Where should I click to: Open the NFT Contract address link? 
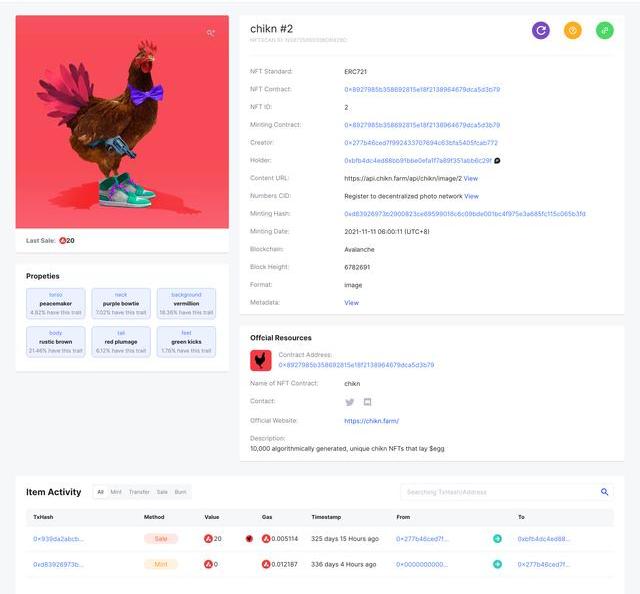(x=422, y=89)
